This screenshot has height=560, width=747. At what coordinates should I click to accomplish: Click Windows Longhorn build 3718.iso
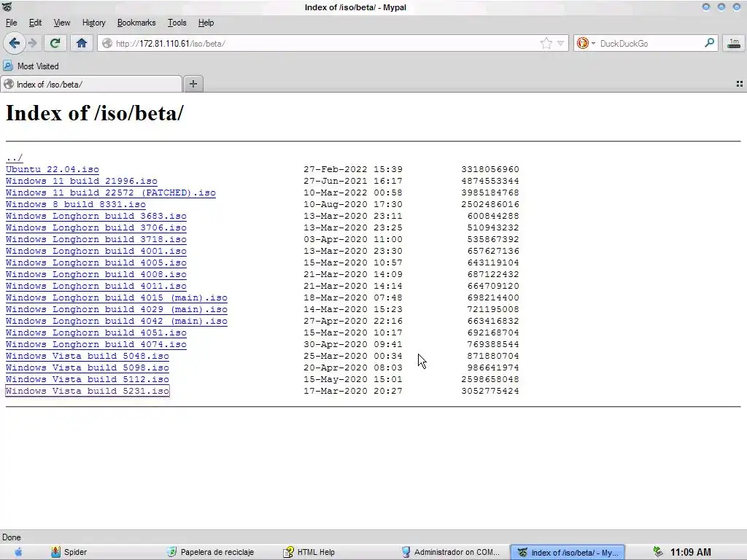click(96, 239)
